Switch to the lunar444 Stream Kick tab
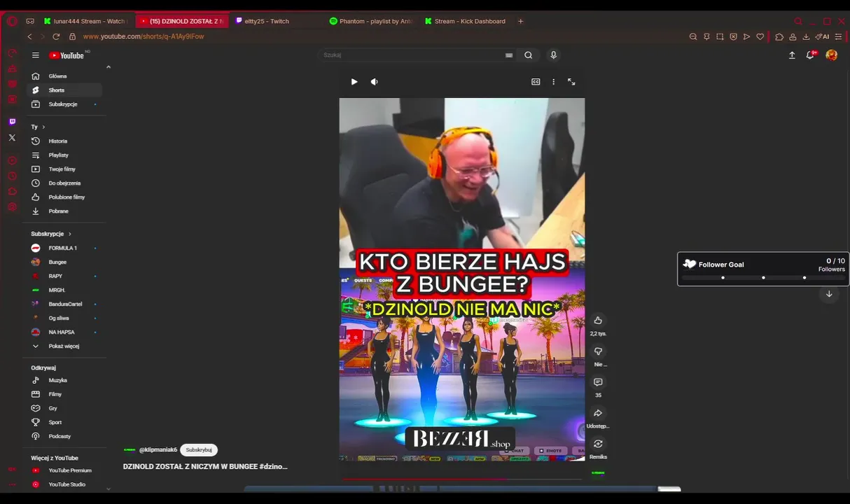 pyautogui.click(x=84, y=21)
